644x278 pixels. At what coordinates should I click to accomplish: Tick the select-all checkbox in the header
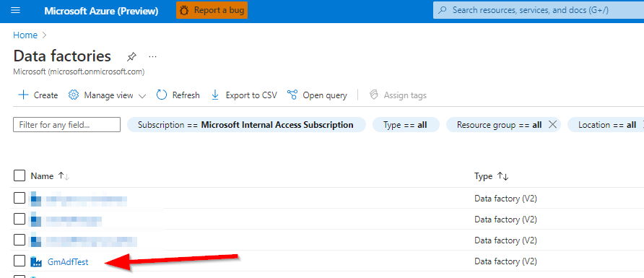[x=19, y=175]
